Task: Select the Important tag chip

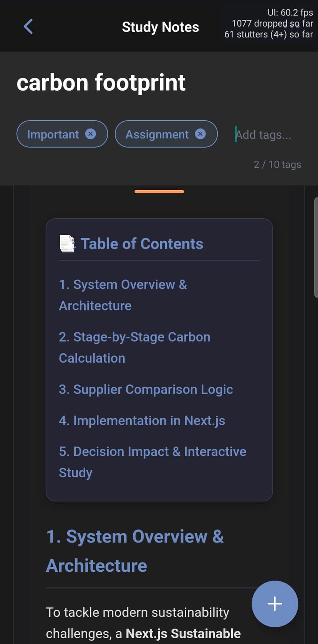Action: [x=62, y=134]
